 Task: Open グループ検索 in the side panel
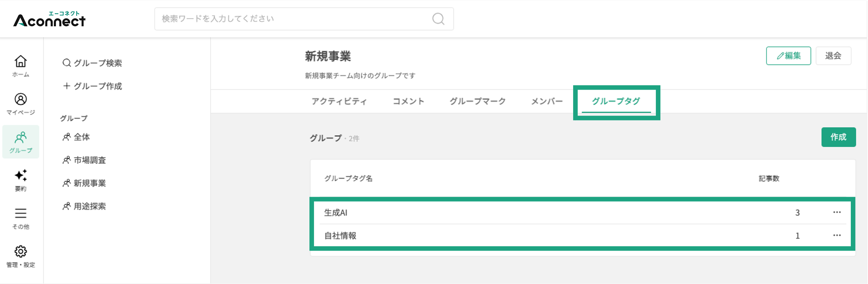(x=92, y=63)
